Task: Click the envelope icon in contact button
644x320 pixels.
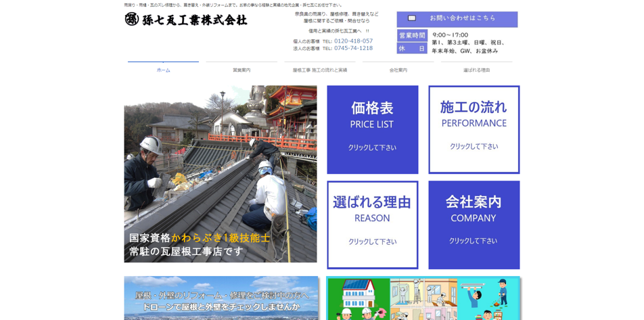Action: click(x=411, y=18)
